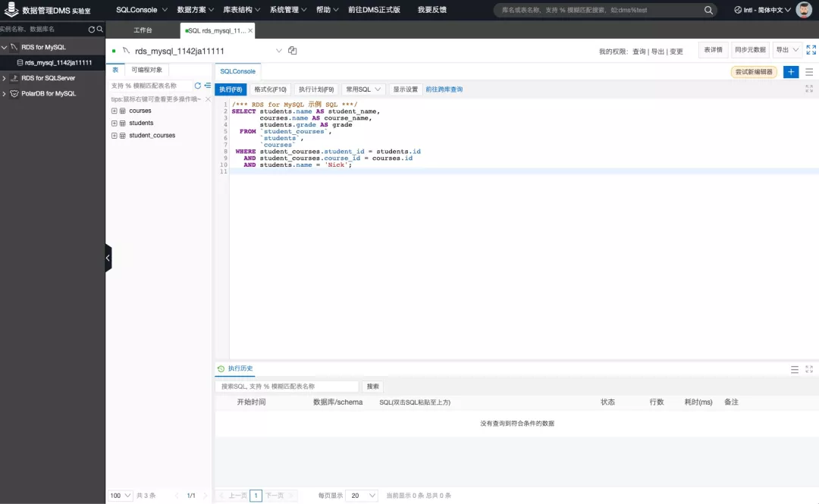Open execution history column settings
819x504 pixels.
(x=795, y=370)
